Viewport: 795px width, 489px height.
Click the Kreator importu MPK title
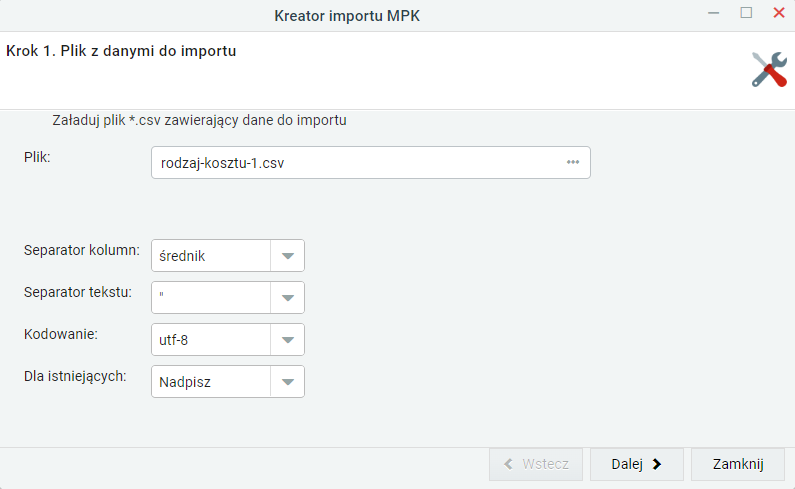pos(347,16)
